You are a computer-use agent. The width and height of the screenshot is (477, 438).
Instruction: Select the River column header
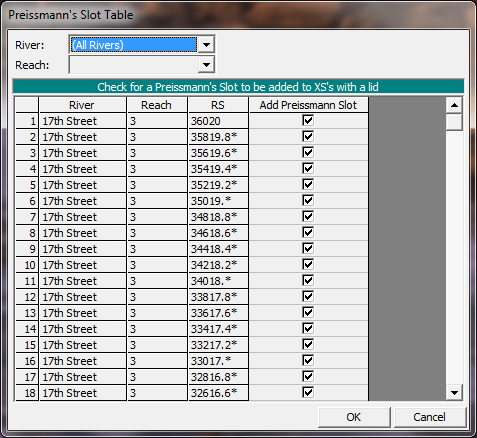click(82, 105)
